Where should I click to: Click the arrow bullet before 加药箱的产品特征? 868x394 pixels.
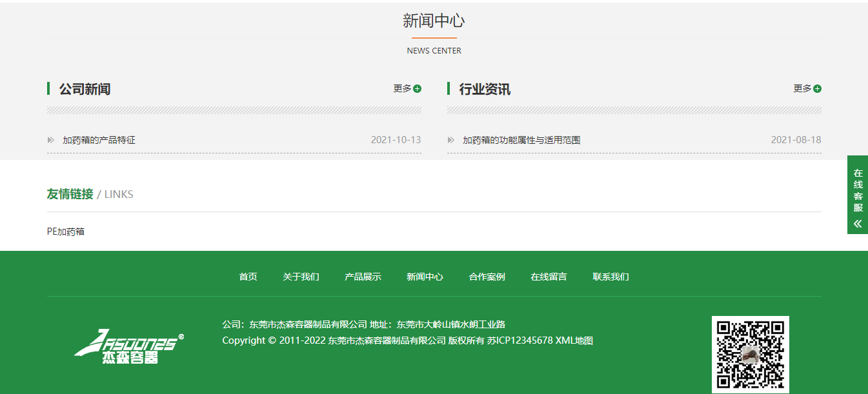[51, 140]
